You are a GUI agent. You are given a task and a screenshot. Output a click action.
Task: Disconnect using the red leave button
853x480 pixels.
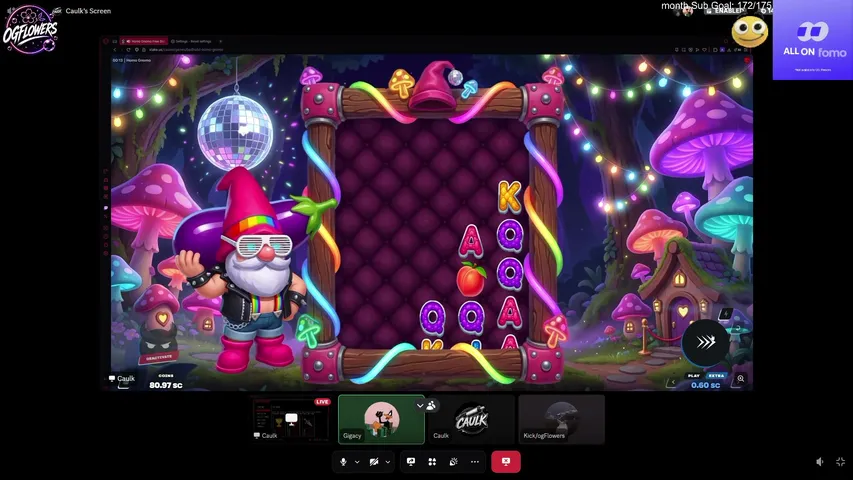505,461
